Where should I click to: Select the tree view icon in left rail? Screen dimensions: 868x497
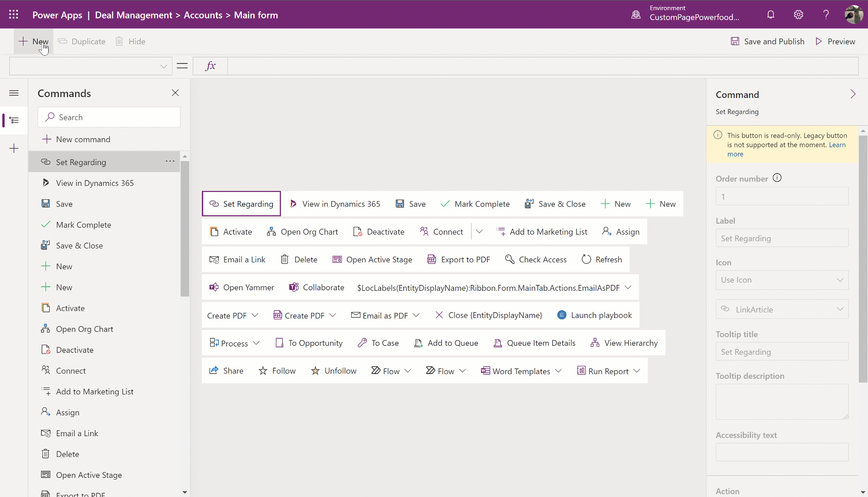14,121
